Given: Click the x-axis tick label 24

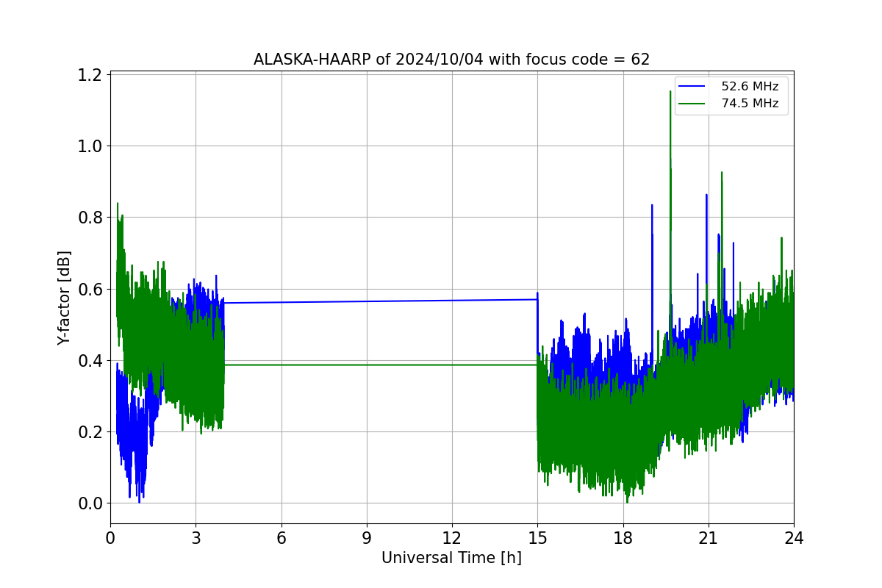Looking at the screenshot, I should click(x=794, y=538).
